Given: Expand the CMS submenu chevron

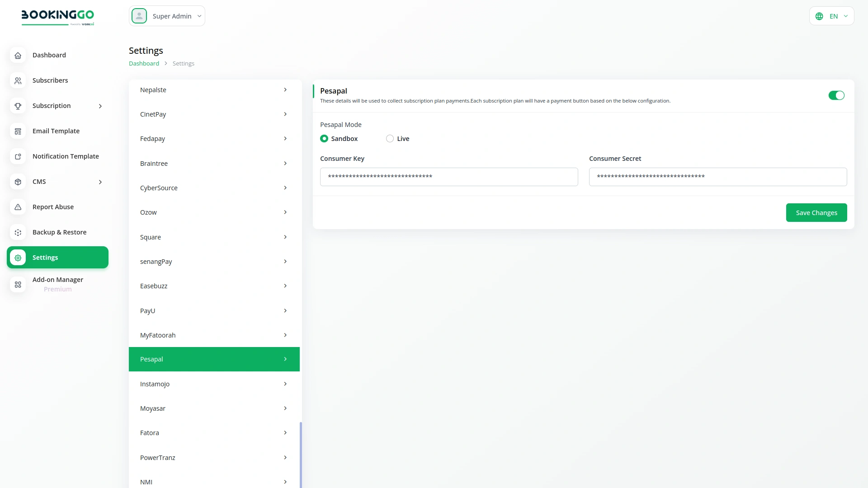Looking at the screenshot, I should tap(100, 182).
